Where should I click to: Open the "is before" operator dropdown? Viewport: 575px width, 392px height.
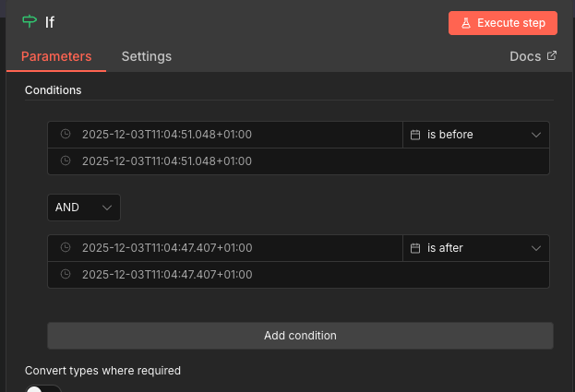476,135
